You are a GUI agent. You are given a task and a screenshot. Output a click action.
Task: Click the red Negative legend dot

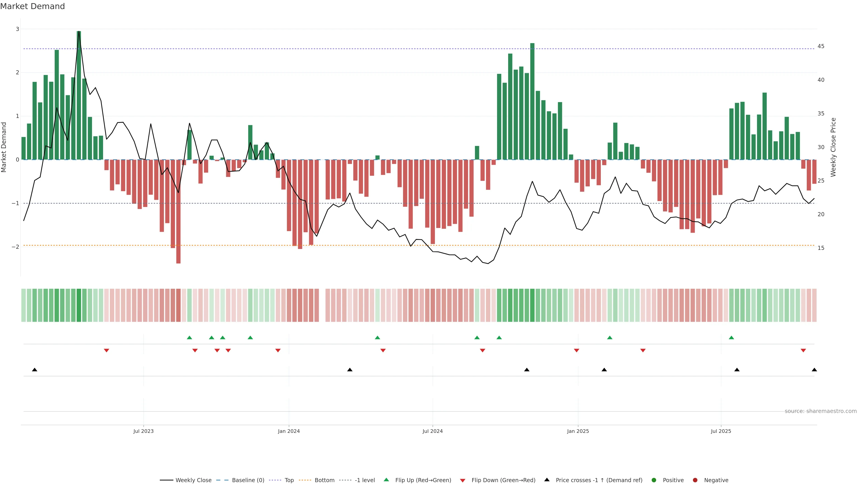(695, 480)
